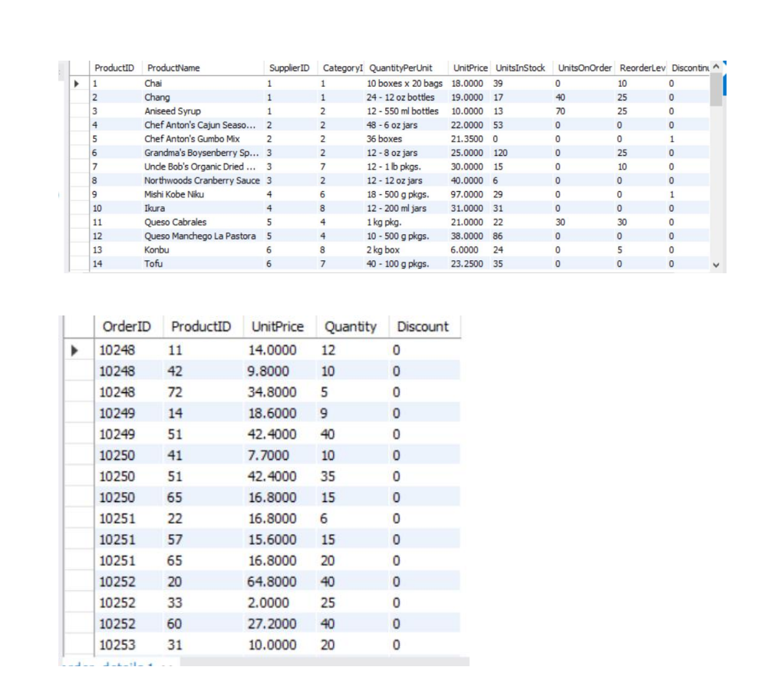Select the 9.8000 unit price cell

[x=269, y=371]
